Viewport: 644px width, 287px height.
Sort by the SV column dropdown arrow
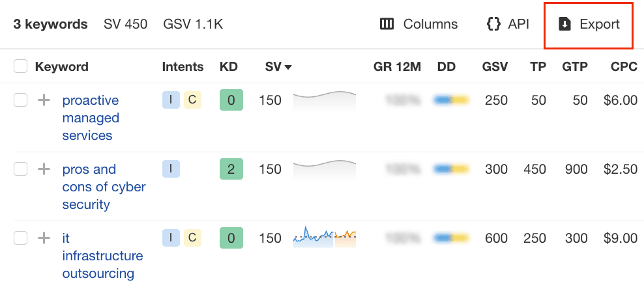click(287, 67)
